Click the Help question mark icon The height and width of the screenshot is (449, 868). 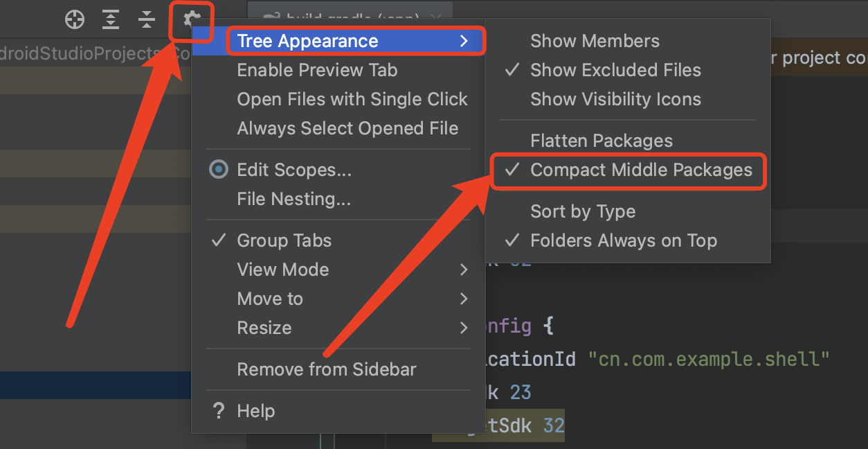219,411
